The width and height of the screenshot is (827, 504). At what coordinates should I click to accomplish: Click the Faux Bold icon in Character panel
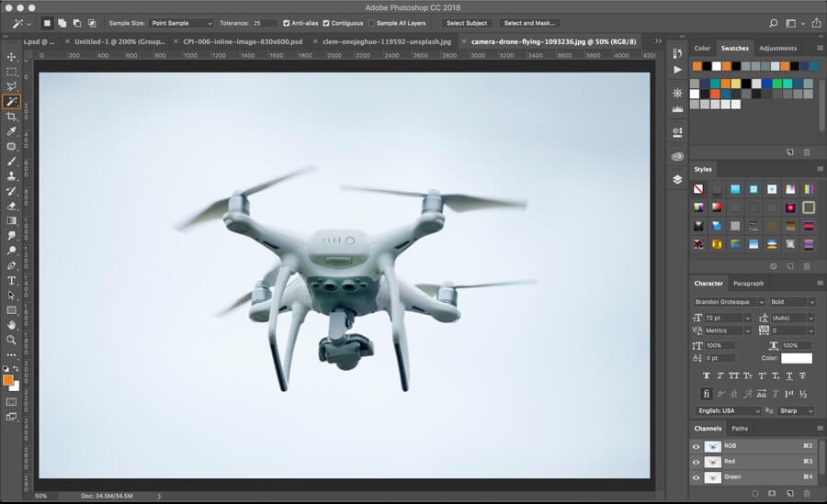[x=706, y=375]
